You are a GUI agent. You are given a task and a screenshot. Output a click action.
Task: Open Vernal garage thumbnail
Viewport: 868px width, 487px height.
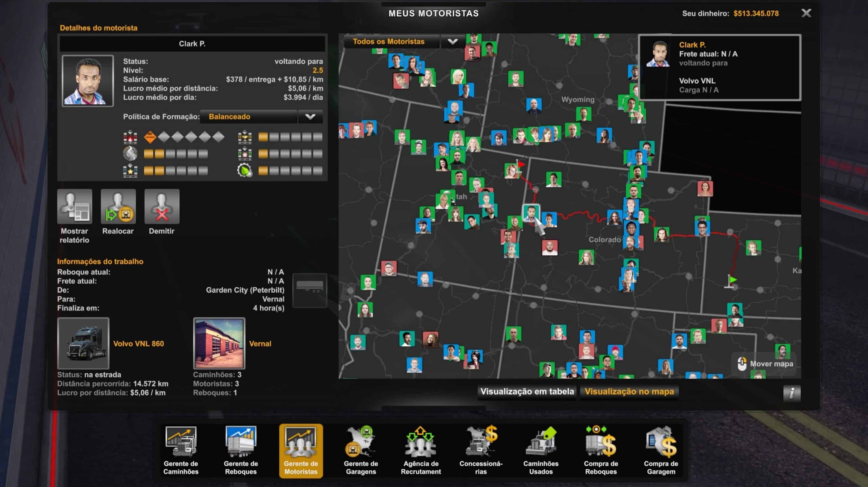pyautogui.click(x=219, y=343)
